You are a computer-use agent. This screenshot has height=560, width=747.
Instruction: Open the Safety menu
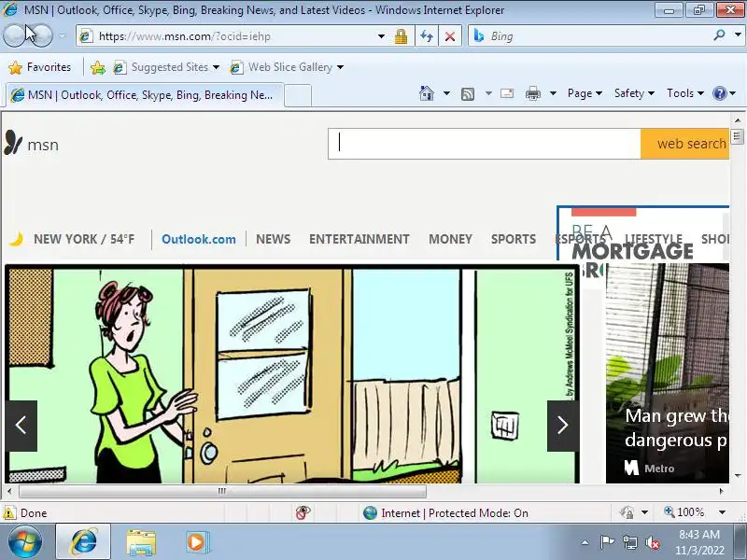(634, 93)
